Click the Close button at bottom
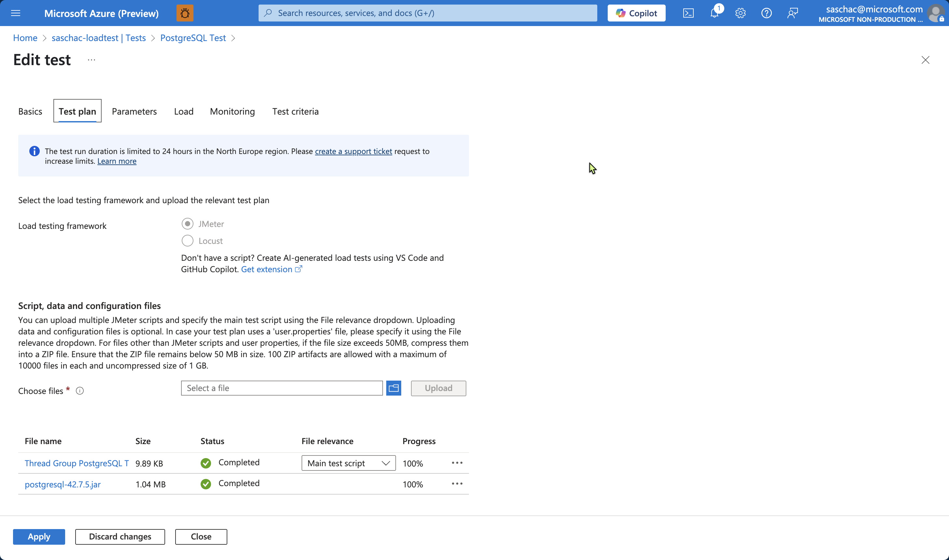 click(x=201, y=537)
